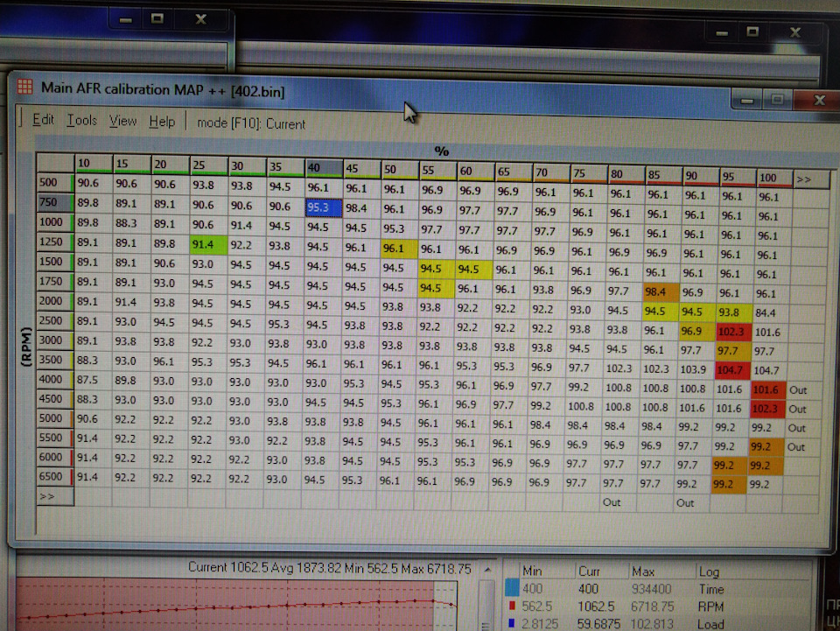Click the Max column header in log panel
The width and height of the screenshot is (840, 631).
click(643, 571)
